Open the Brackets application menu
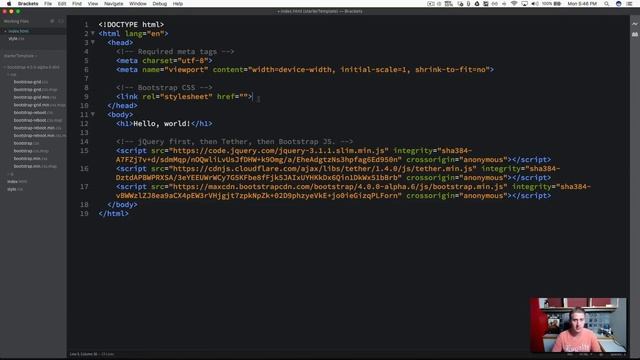 pyautogui.click(x=28, y=4)
